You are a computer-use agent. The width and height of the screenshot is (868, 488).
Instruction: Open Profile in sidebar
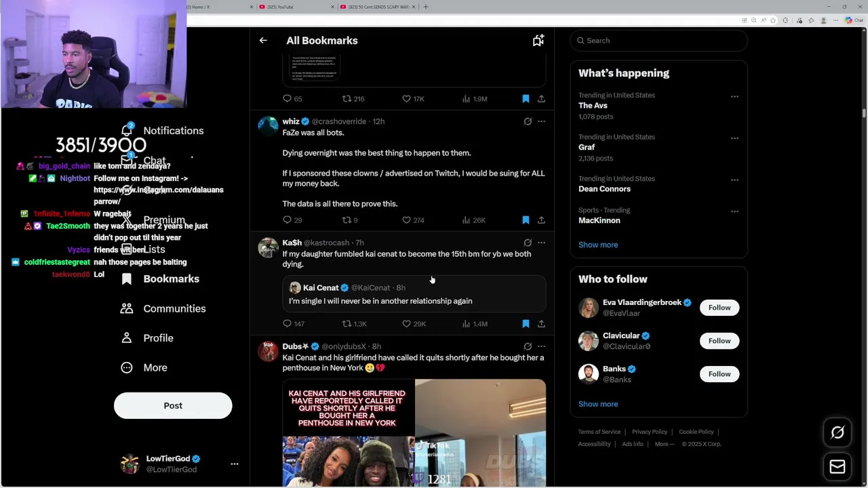coord(147,338)
